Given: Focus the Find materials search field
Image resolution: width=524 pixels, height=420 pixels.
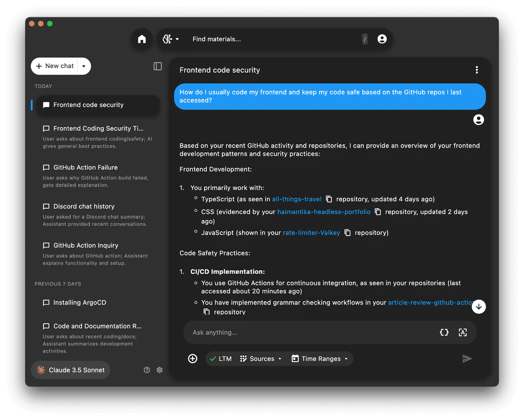Looking at the screenshot, I should [x=274, y=39].
